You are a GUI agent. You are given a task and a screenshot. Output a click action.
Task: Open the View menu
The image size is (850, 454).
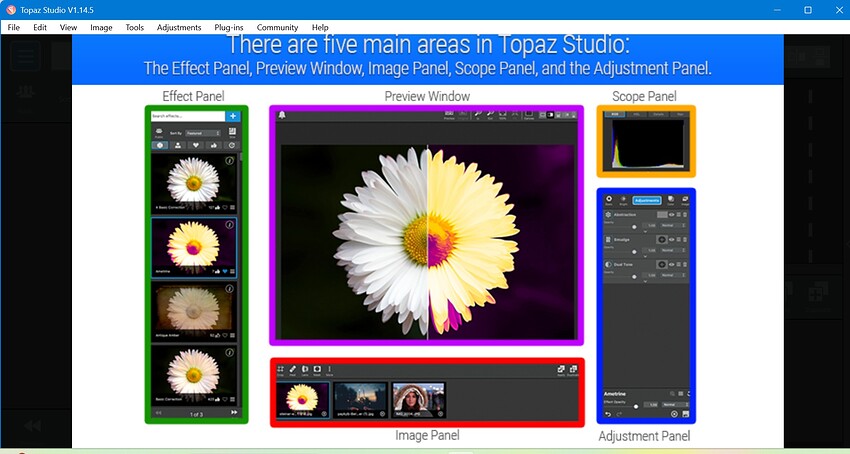68,27
